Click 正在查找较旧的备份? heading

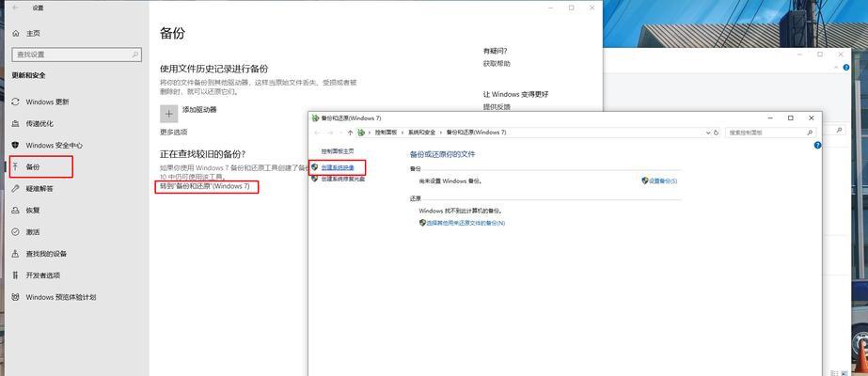tap(202, 154)
